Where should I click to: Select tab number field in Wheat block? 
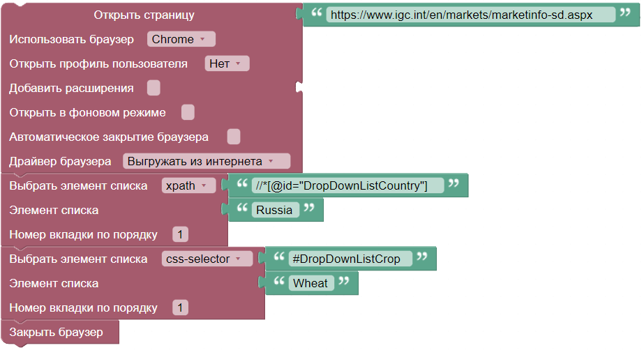(x=180, y=307)
